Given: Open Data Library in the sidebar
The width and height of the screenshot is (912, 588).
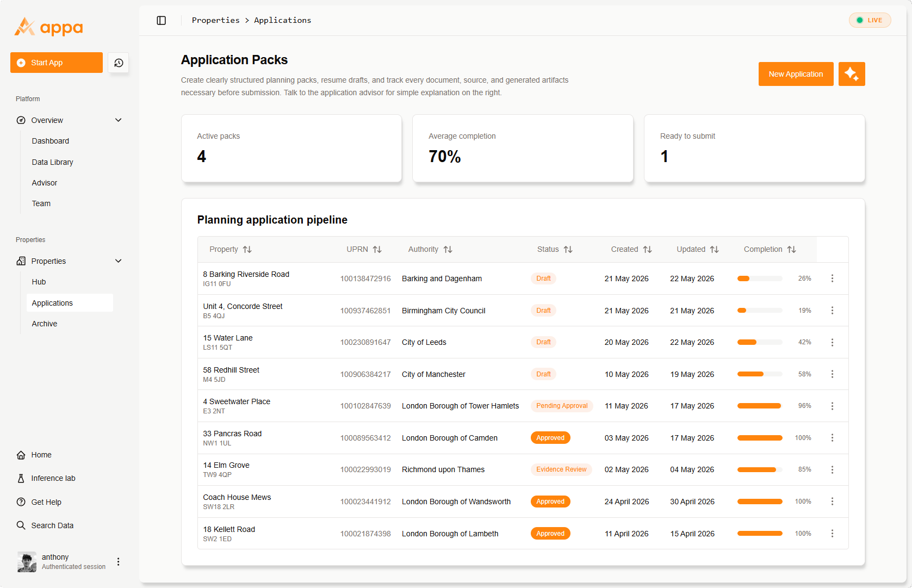Looking at the screenshot, I should pos(52,162).
